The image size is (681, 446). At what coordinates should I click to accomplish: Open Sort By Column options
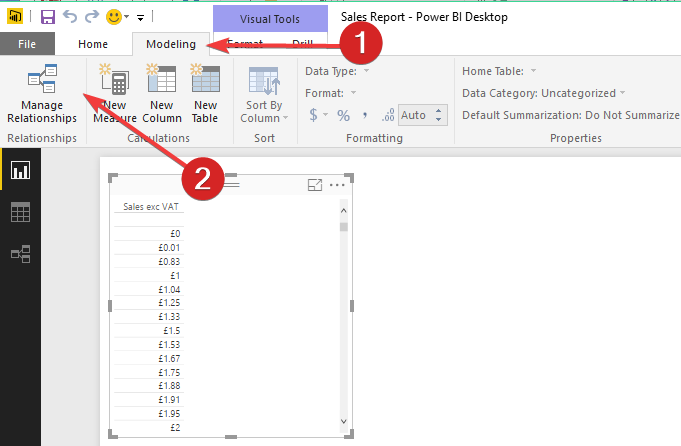(x=264, y=94)
